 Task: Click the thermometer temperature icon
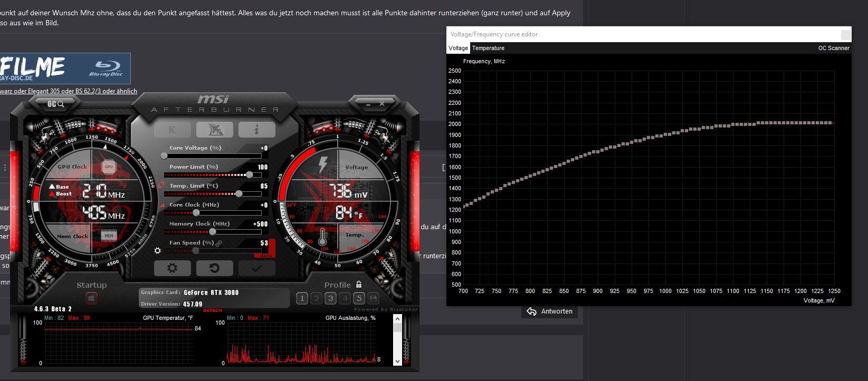coord(322,236)
